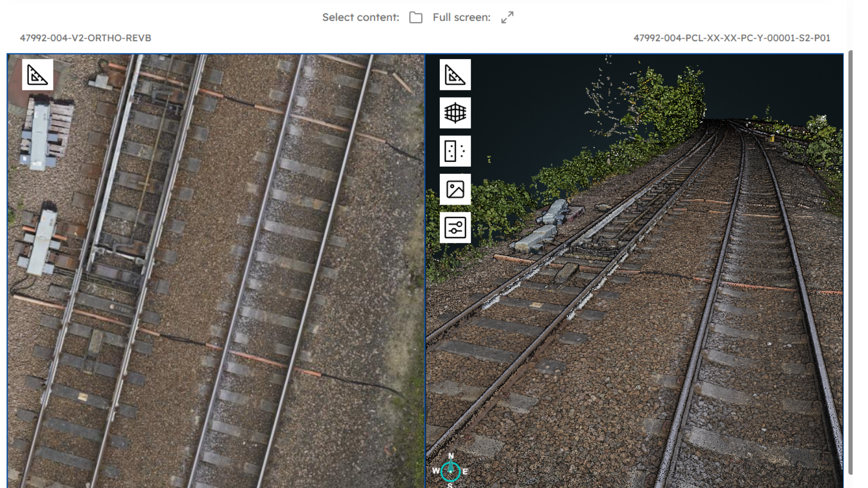Viewport: 868px width, 488px height.
Task: Click the "Full screen:" label
Action: tap(461, 18)
